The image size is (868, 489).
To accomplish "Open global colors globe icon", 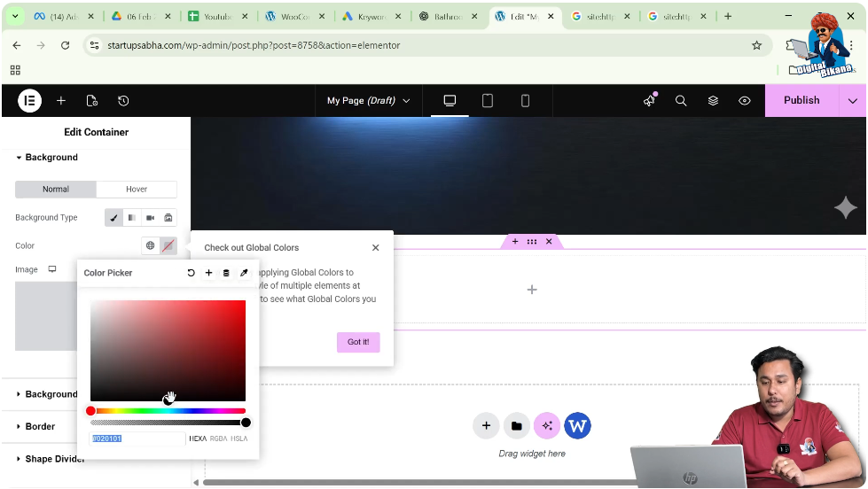I will [x=150, y=245].
